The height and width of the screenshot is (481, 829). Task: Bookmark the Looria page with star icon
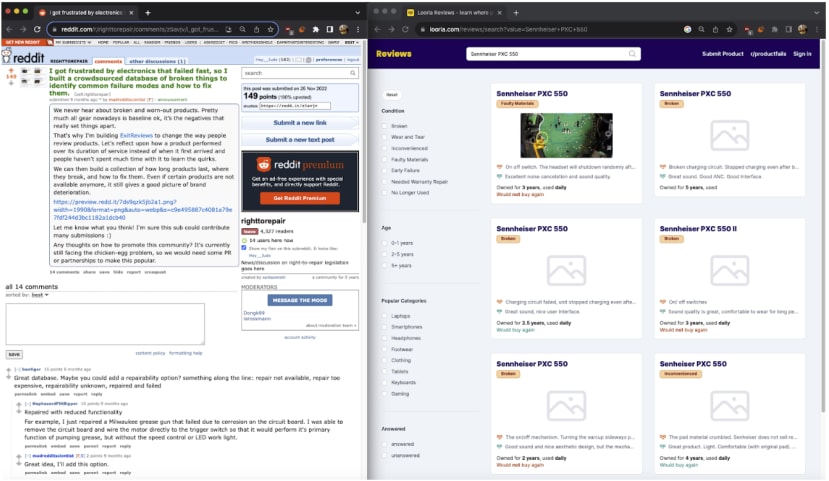point(730,29)
